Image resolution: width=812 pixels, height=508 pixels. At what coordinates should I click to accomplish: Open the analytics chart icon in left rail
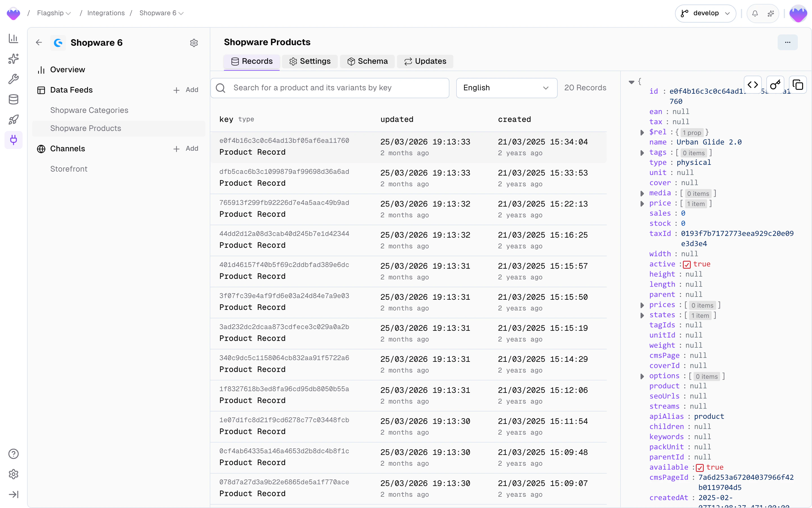pyautogui.click(x=14, y=38)
